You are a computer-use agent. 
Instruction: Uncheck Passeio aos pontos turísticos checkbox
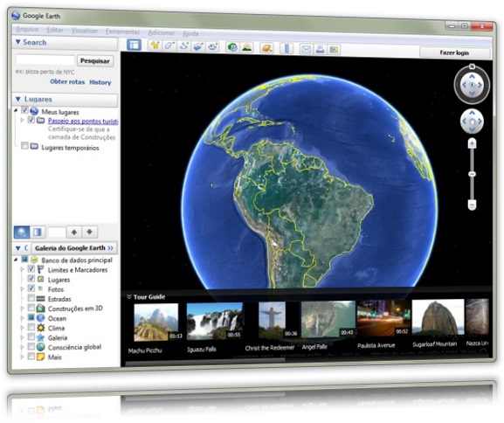point(31,120)
